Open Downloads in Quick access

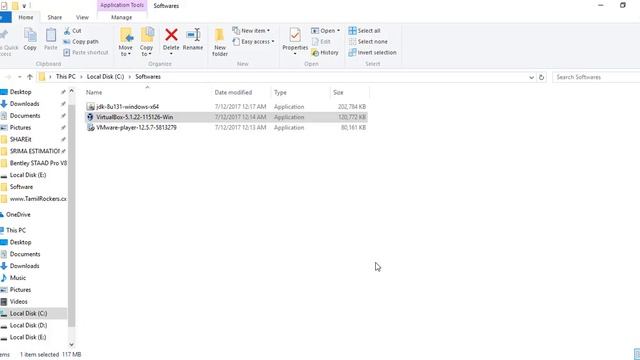pyautogui.click(x=24, y=104)
